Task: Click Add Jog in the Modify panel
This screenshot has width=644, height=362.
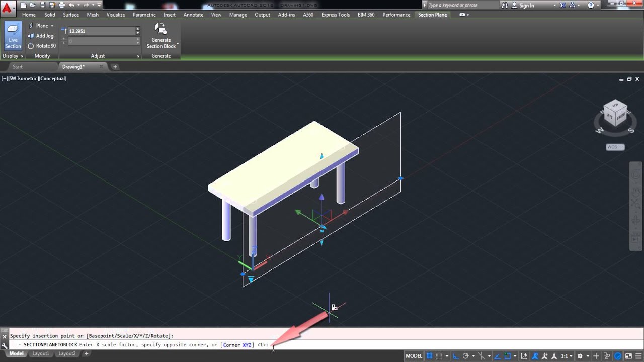Action: [x=41, y=36]
